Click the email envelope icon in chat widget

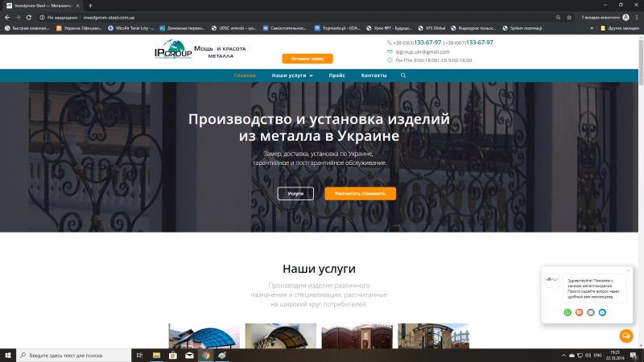pos(591,312)
